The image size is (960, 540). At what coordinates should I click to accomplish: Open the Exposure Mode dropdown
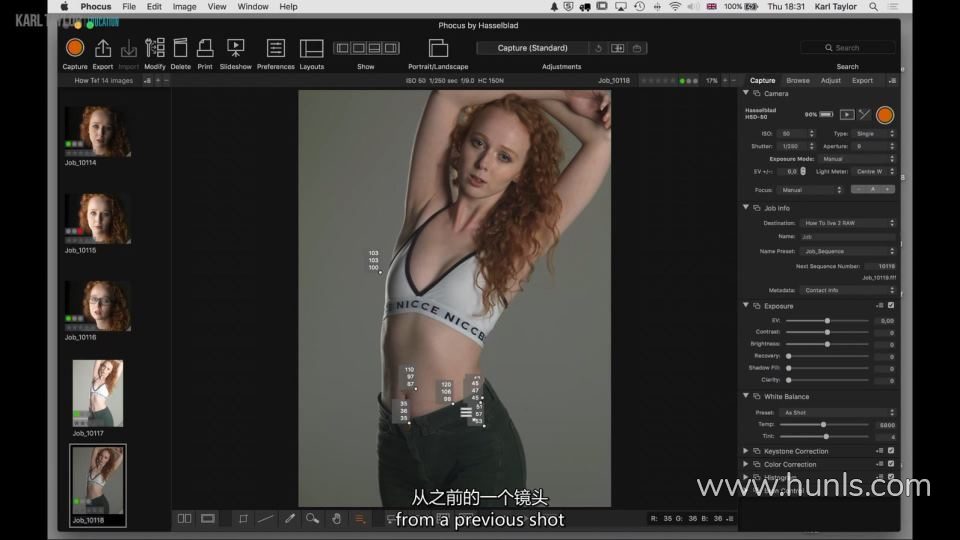click(x=857, y=159)
